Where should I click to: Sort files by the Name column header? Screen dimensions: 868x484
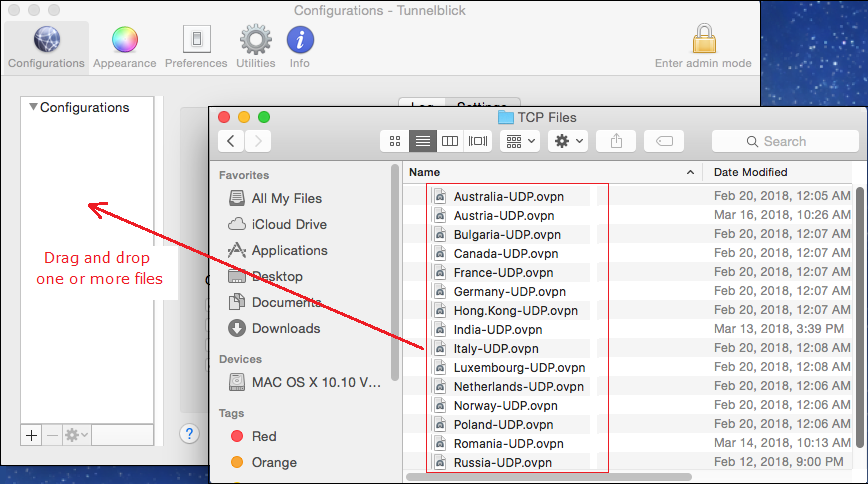click(x=425, y=172)
